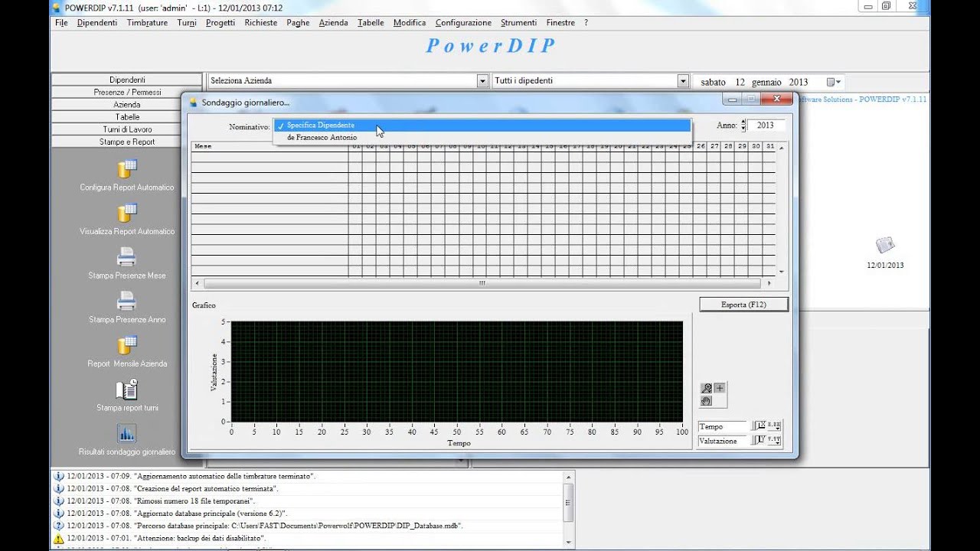980x551 pixels.
Task: Open Risultati sondaggio giornaliero chart icon
Action: tap(126, 433)
